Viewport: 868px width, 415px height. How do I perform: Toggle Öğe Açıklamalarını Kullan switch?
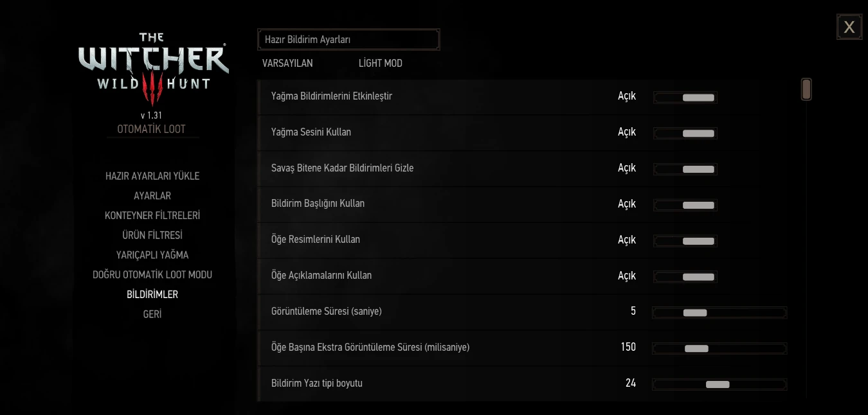pyautogui.click(x=685, y=278)
